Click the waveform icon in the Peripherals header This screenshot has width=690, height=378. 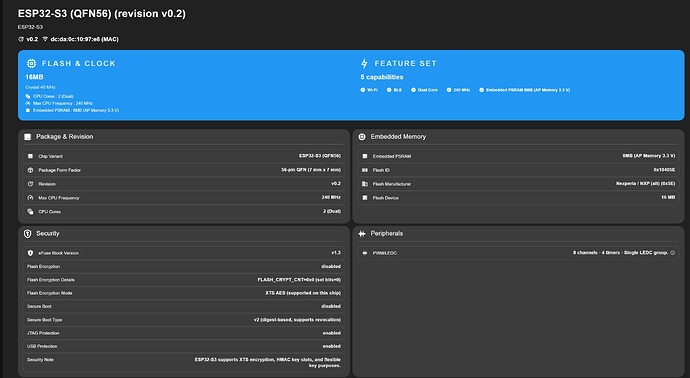coord(362,234)
